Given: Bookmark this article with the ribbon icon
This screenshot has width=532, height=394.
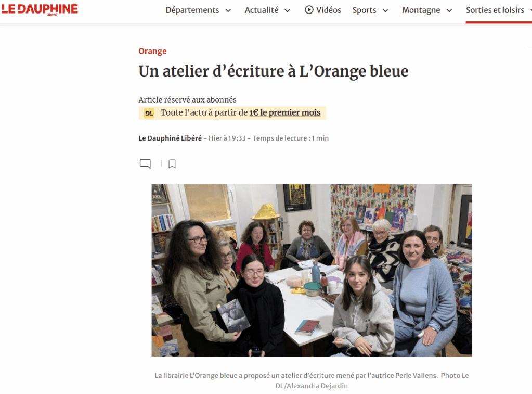Looking at the screenshot, I should 172,164.
